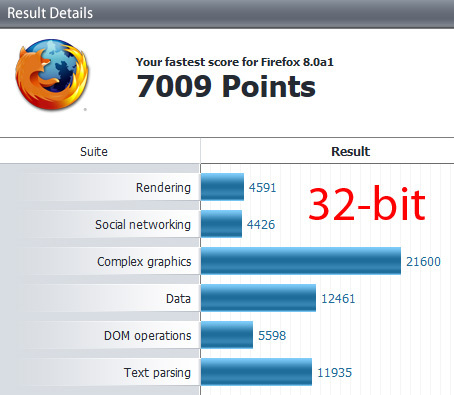
Task: Click the score value 11935
Action: click(334, 373)
